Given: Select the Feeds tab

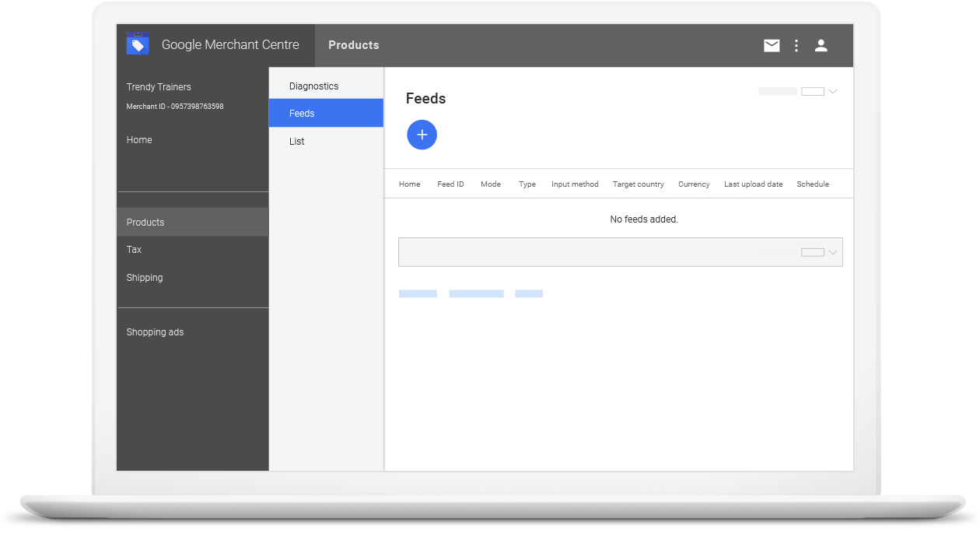Looking at the screenshot, I should pyautogui.click(x=326, y=113).
